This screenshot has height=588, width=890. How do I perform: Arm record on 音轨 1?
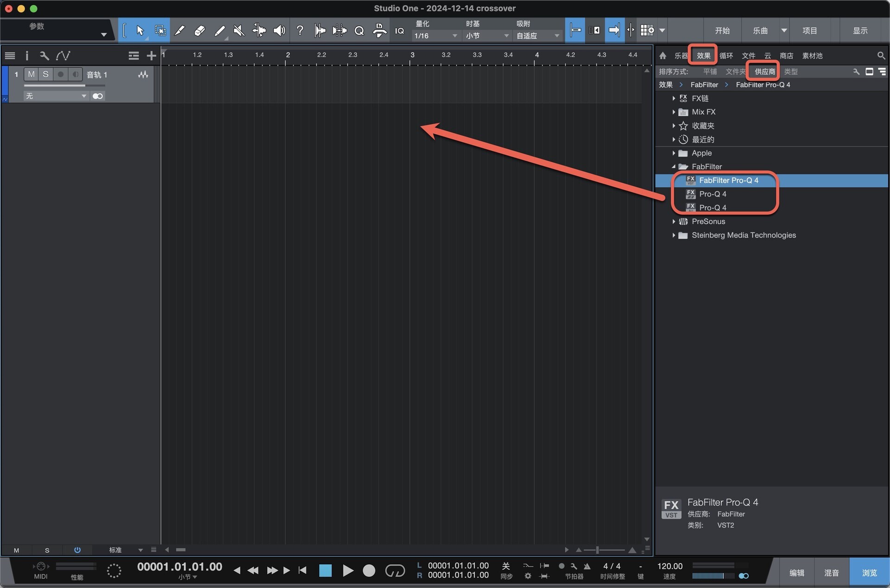tap(60, 74)
